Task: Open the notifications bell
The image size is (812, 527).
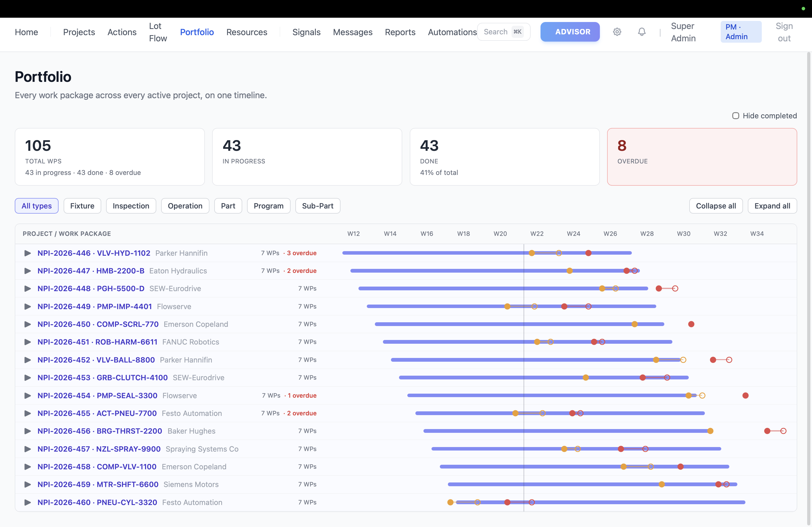Action: [x=642, y=32]
